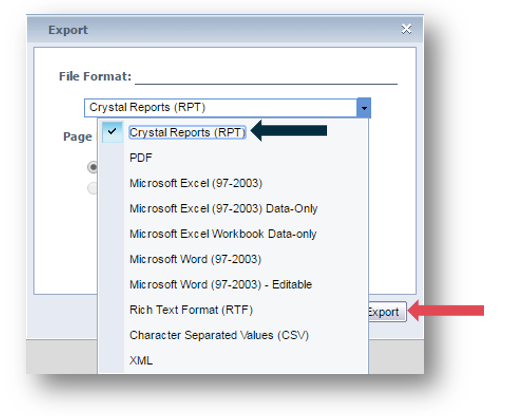Select Microsoft Word (97-2003) option
The image size is (505, 416).
[195, 259]
